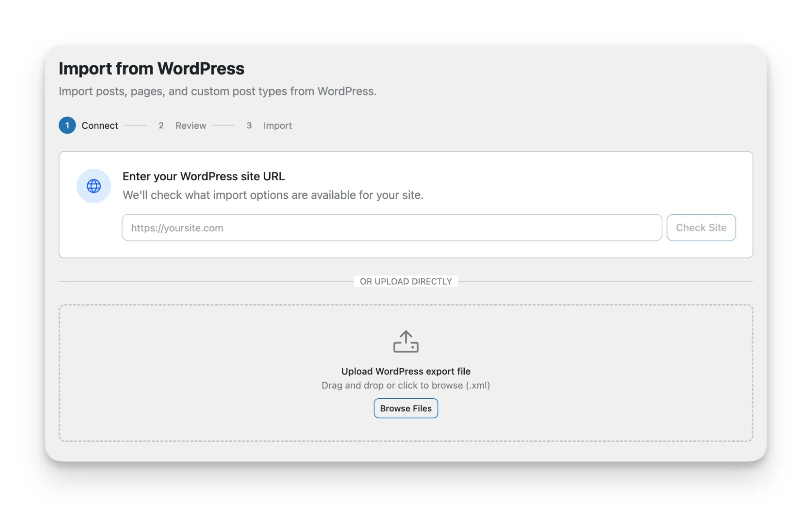Click the Check Site button

[701, 227]
